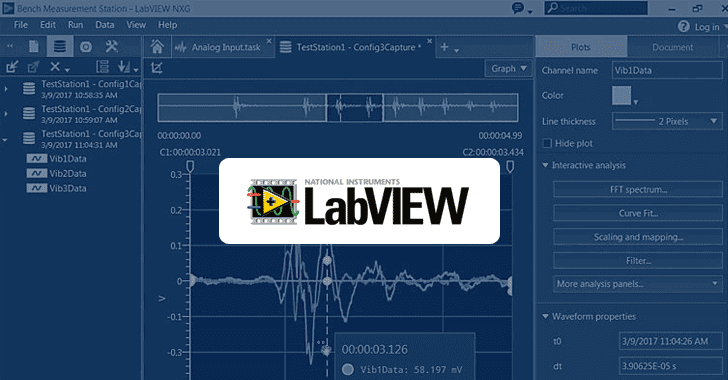The image size is (728, 380).
Task: Enable the Hide plot checkbox
Action: pyautogui.click(x=547, y=144)
